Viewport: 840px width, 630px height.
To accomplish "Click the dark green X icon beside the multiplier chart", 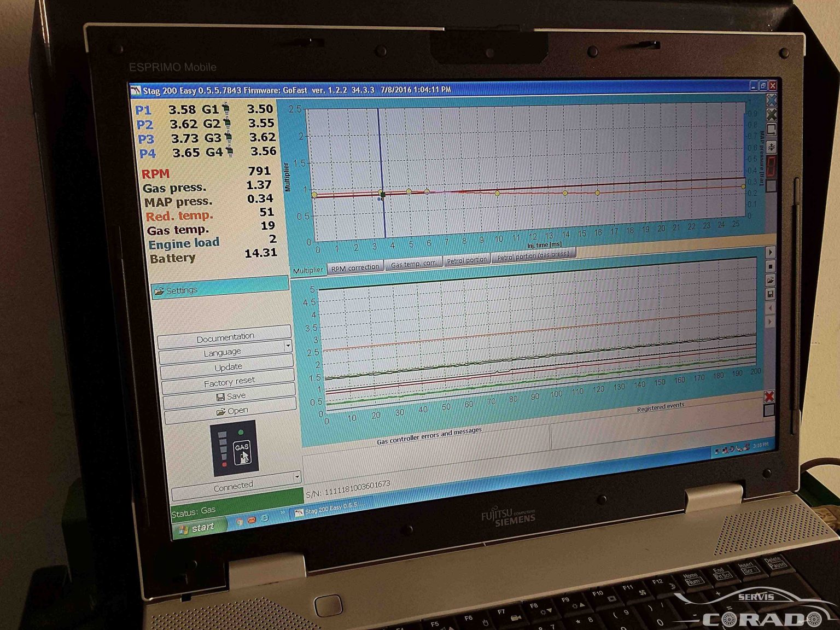I will (x=772, y=115).
